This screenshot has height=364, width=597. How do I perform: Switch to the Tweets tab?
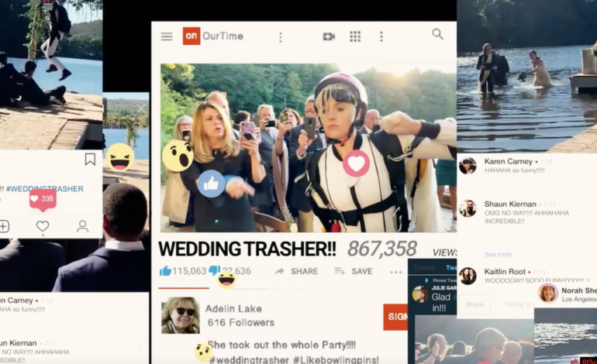point(424,268)
